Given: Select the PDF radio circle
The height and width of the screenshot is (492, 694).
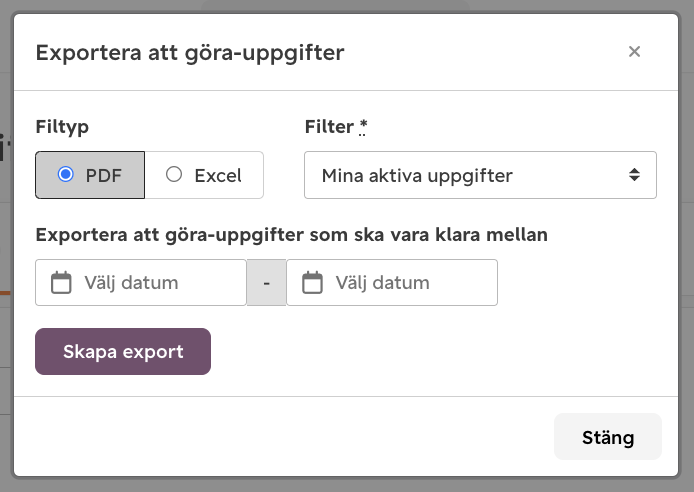Looking at the screenshot, I should (x=66, y=174).
